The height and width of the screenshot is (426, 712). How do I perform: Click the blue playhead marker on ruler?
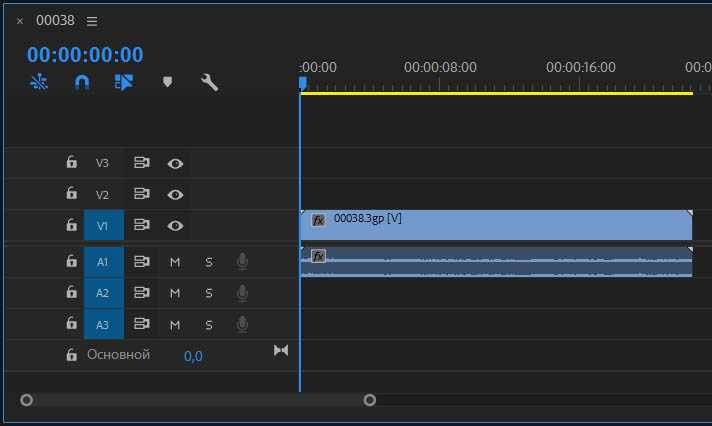303,83
